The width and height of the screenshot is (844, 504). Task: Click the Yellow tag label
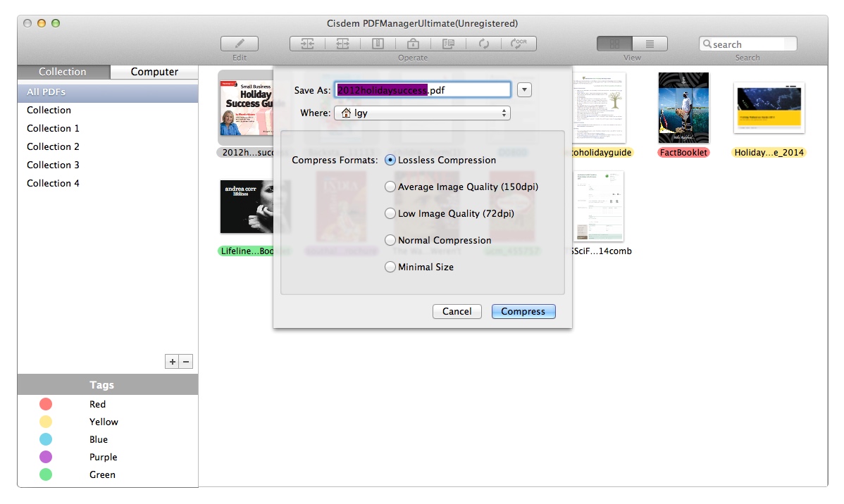tap(104, 422)
